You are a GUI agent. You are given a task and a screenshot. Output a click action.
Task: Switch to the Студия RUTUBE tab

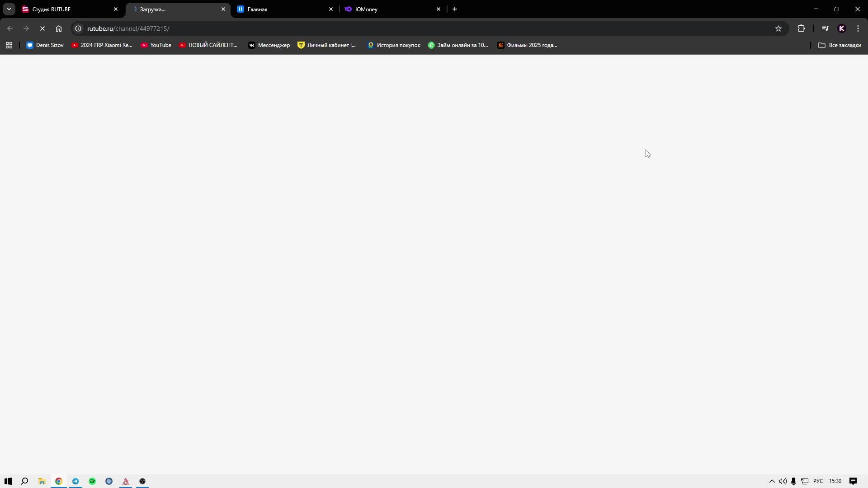[63, 9]
